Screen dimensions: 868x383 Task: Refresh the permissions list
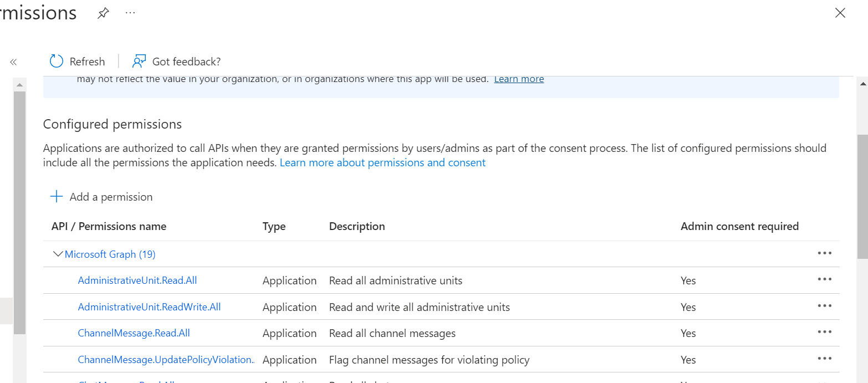pyautogui.click(x=77, y=61)
